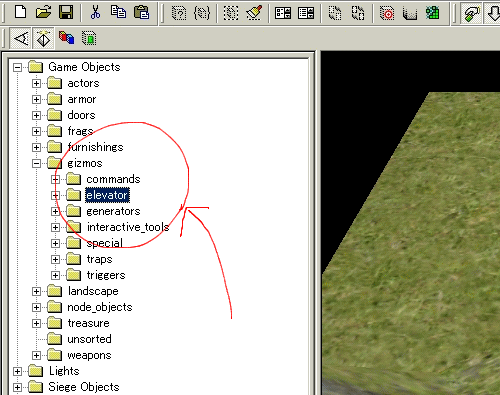Click the second dotted node rotate icon

coord(358,13)
